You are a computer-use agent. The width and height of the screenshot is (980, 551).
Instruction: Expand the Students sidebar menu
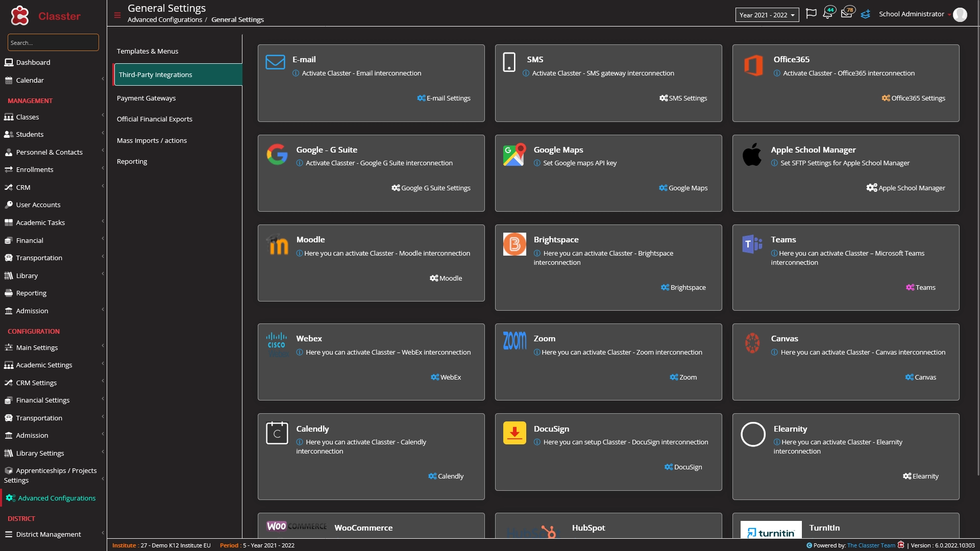coord(54,134)
